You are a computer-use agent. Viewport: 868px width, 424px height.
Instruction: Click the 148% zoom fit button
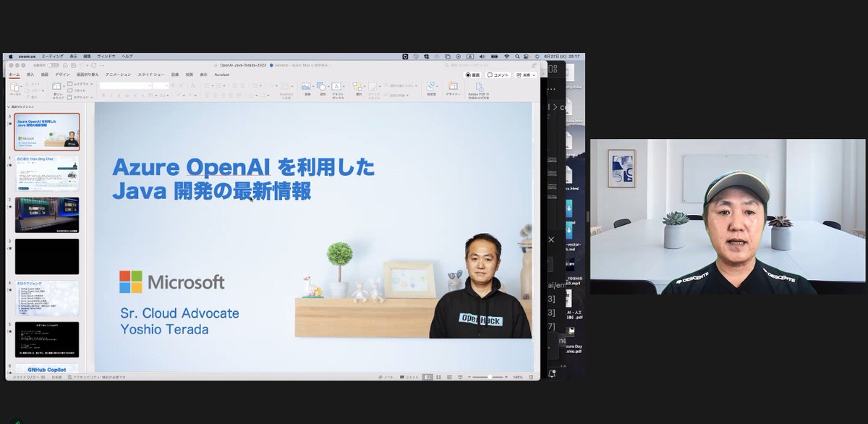(x=518, y=377)
